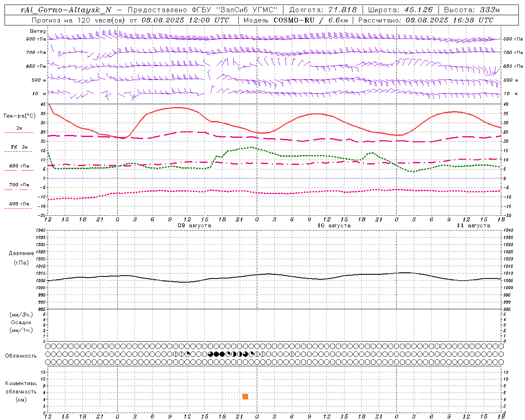Click the '500 м' wind level label on the left
The height and width of the screenshot is (420, 525).
39,80
